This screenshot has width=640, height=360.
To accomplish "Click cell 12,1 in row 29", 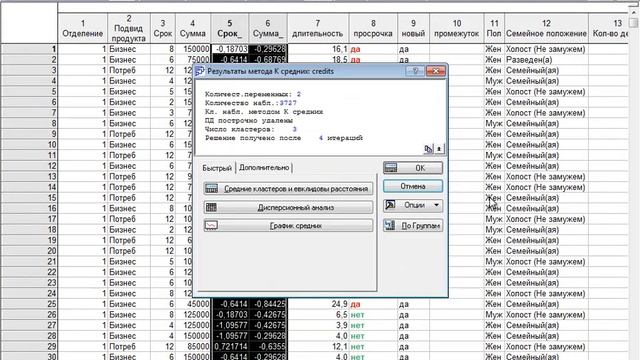I will (318, 346).
